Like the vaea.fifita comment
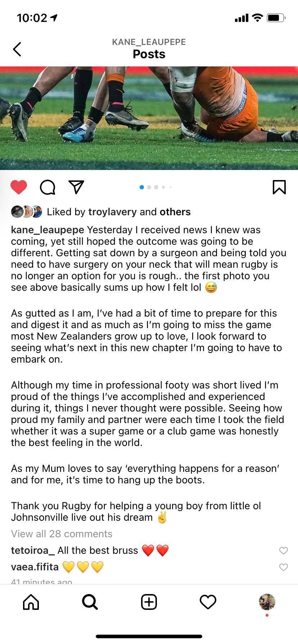 coord(284,567)
